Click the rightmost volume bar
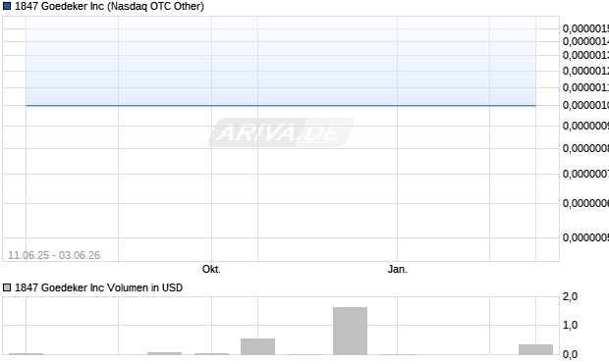Image resolution: width=609 pixels, height=364 pixels. (x=535, y=349)
